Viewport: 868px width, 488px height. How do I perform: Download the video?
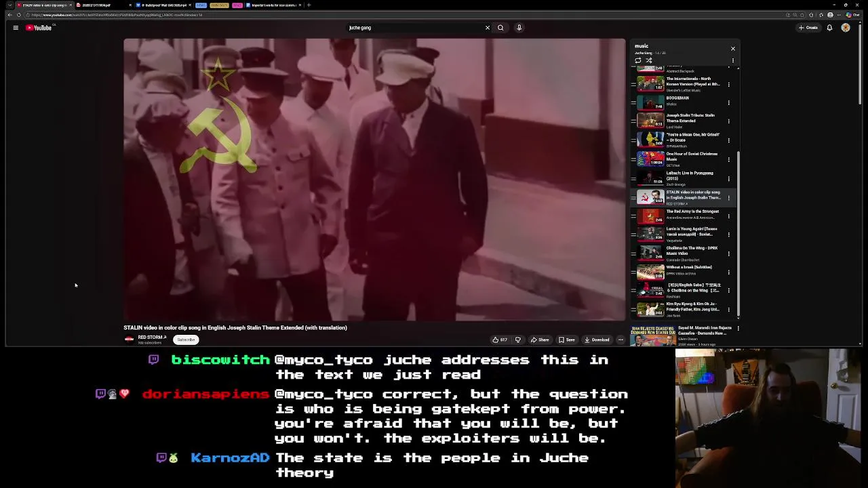597,340
